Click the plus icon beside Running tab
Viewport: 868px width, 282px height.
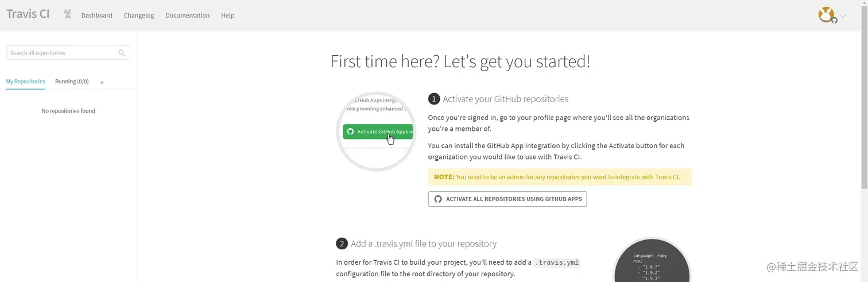tap(102, 83)
